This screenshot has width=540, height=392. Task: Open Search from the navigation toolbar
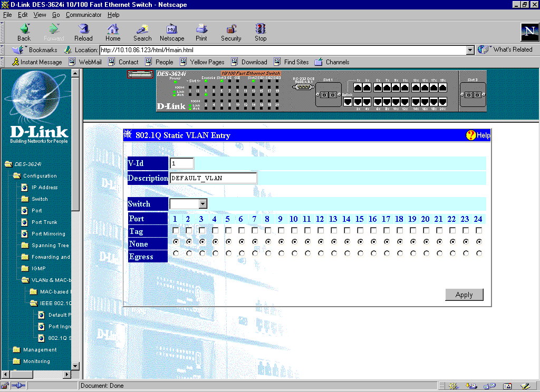pyautogui.click(x=142, y=30)
